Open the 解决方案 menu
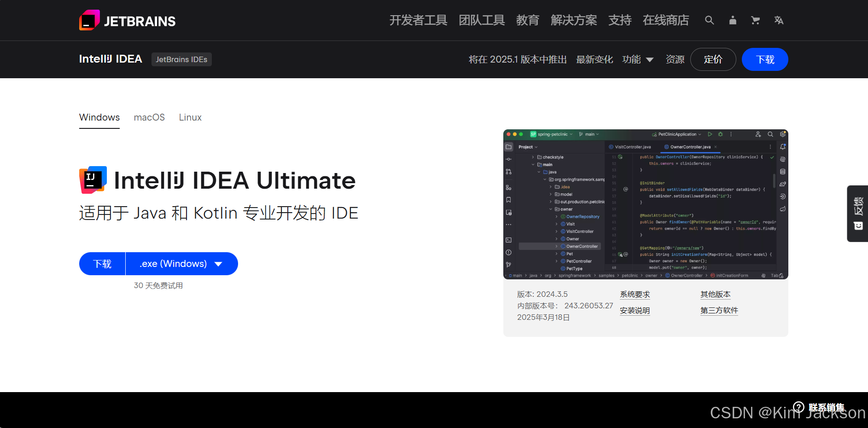Screen dimensions: 868x428 coord(573,20)
